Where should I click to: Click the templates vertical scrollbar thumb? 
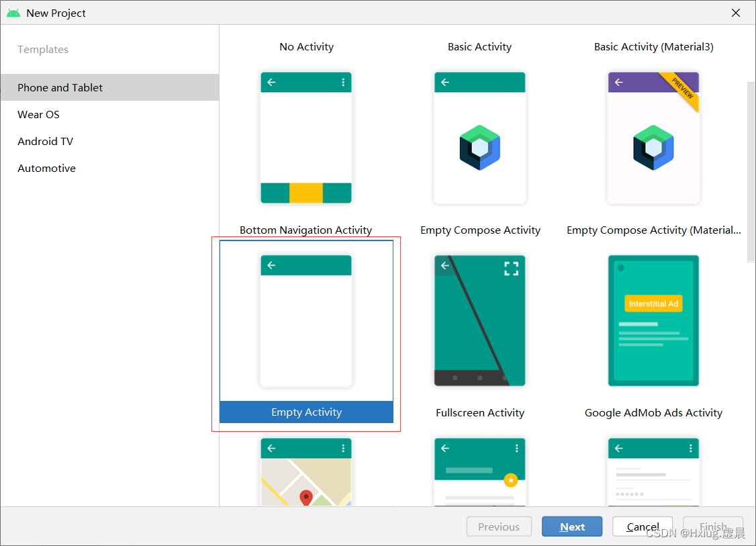point(751,172)
